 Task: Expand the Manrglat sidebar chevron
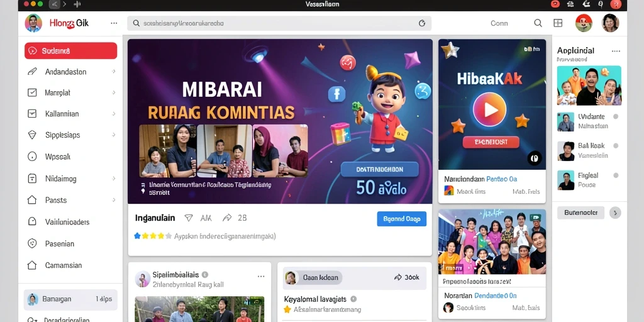[113, 93]
